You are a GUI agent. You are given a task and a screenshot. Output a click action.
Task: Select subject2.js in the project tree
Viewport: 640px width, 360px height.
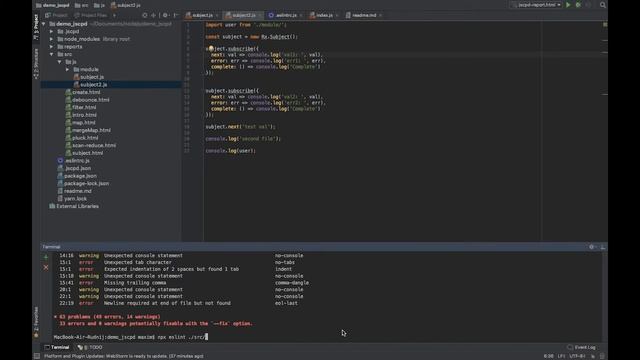90,85
